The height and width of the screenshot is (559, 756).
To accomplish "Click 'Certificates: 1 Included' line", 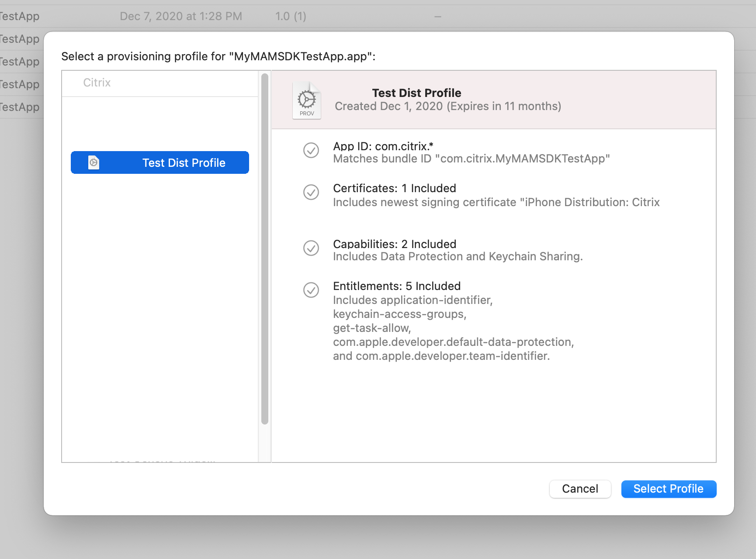I will coord(394,188).
